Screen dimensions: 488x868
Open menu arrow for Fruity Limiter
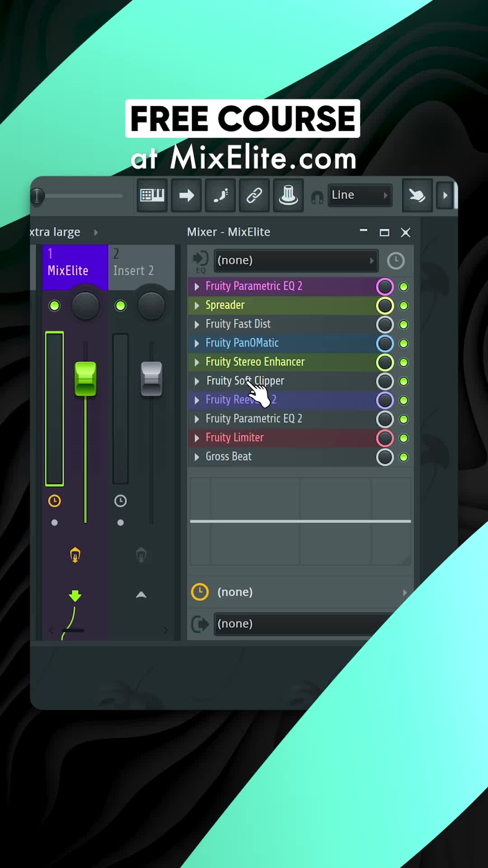pyautogui.click(x=197, y=438)
